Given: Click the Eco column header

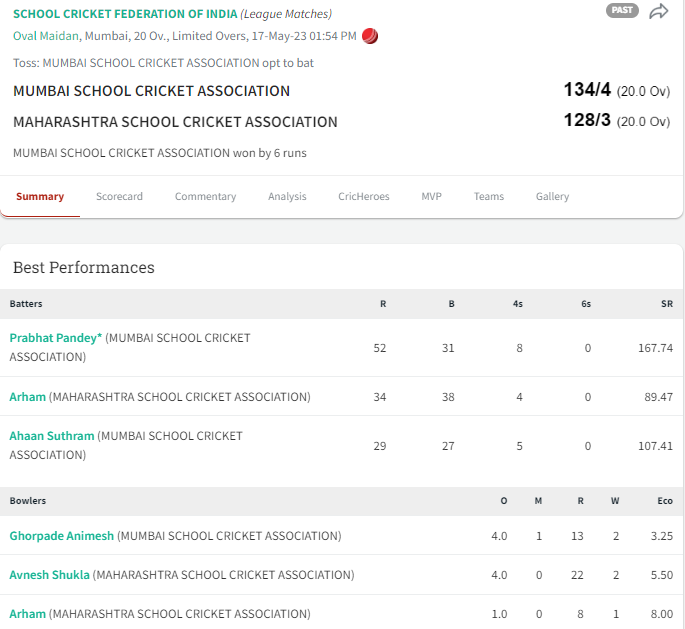Looking at the screenshot, I should [665, 501].
